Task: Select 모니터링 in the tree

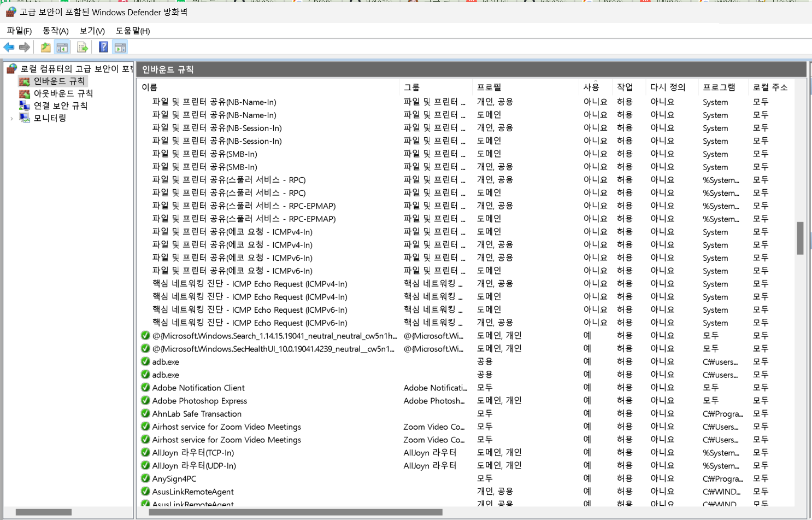Action: (50, 118)
